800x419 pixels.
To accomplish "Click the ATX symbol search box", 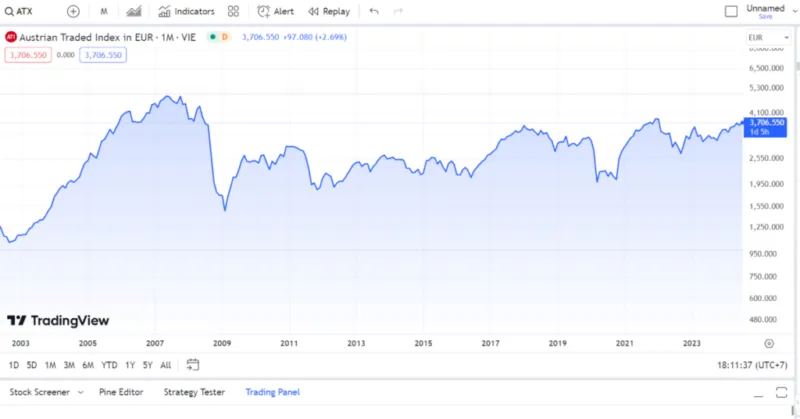I will 27,11.
